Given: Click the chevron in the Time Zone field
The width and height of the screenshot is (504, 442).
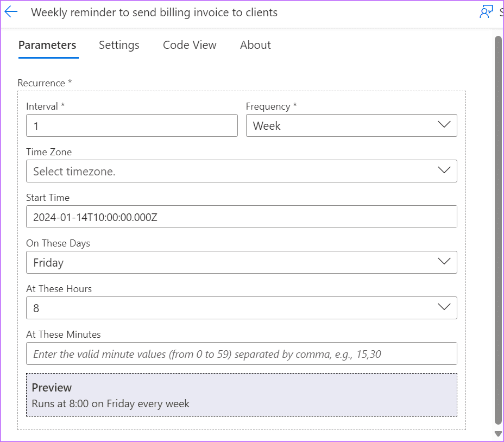Looking at the screenshot, I should pyautogui.click(x=444, y=171).
